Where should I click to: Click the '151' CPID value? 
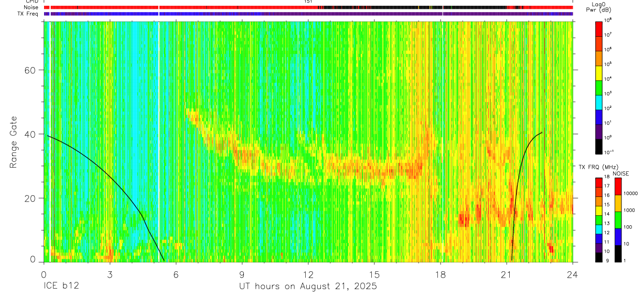click(x=308, y=2)
